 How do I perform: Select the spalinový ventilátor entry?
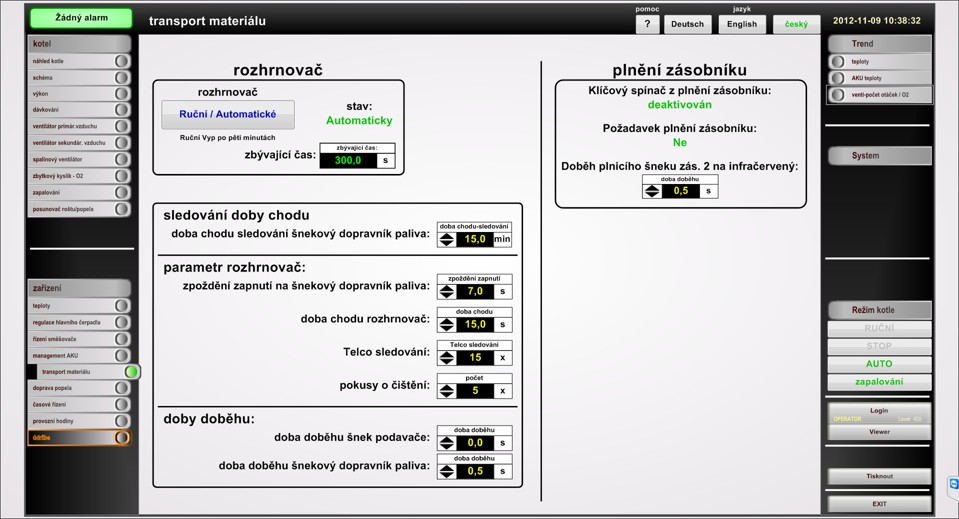click(79, 159)
